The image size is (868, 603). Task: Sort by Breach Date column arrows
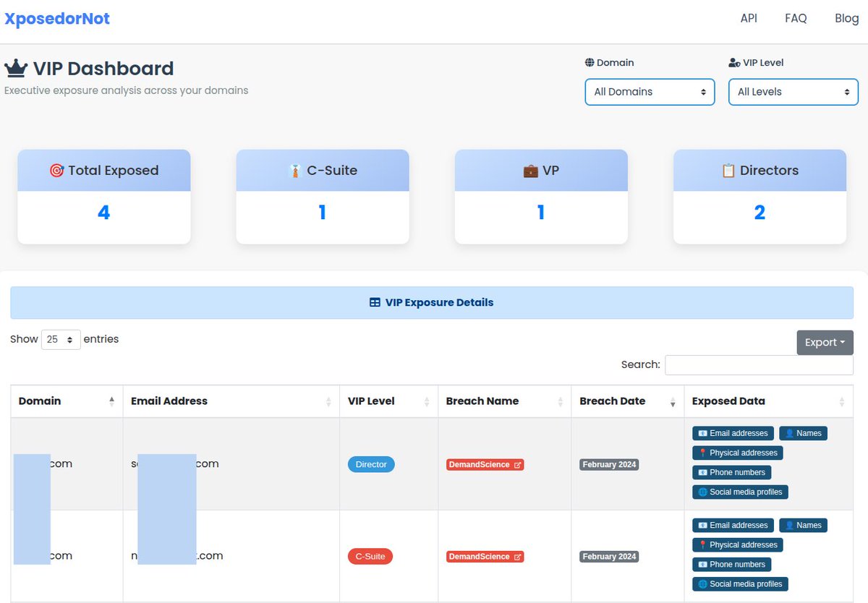[x=673, y=401]
